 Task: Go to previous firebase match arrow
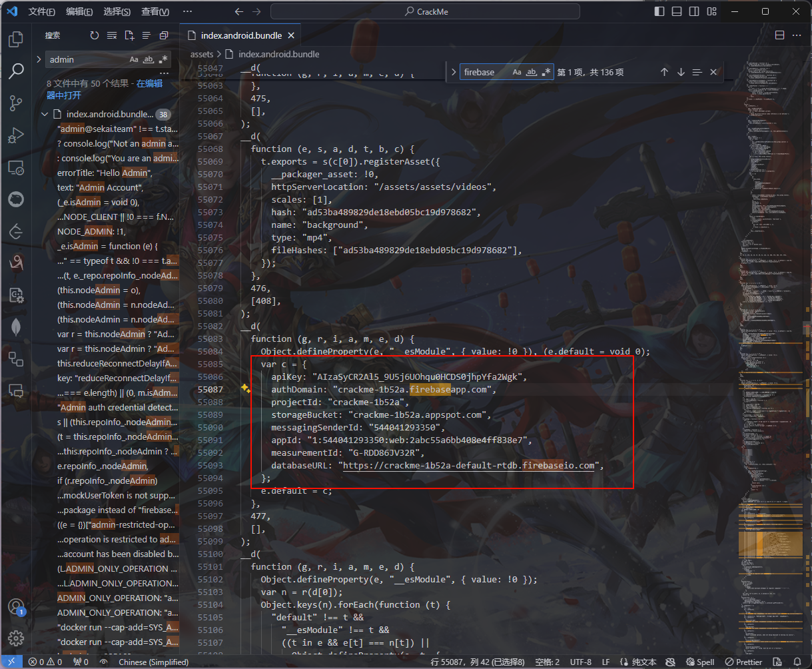point(664,72)
